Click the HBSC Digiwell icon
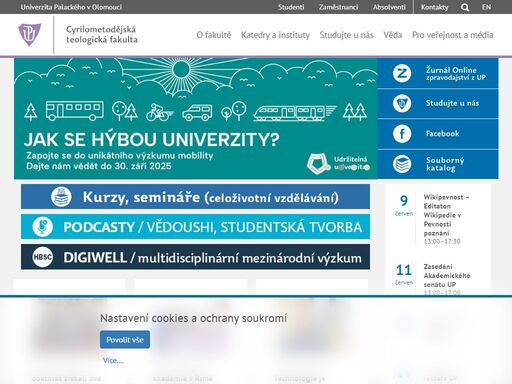512x384 pixels. tap(43, 257)
